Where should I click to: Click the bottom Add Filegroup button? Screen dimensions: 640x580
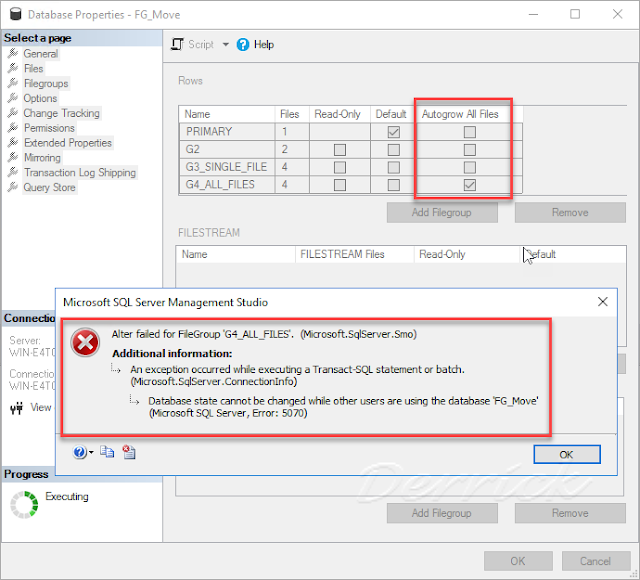coord(442,513)
